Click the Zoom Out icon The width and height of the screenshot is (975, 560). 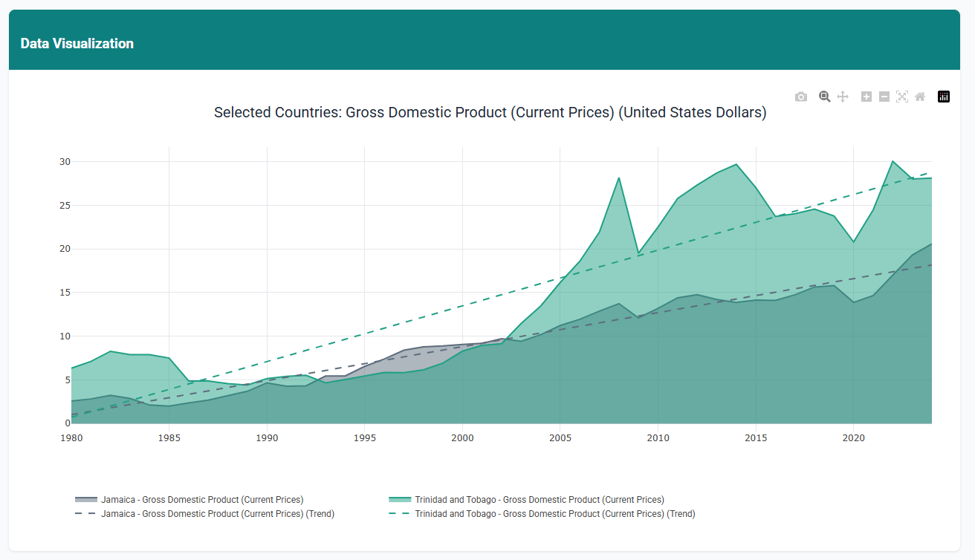[x=884, y=97]
